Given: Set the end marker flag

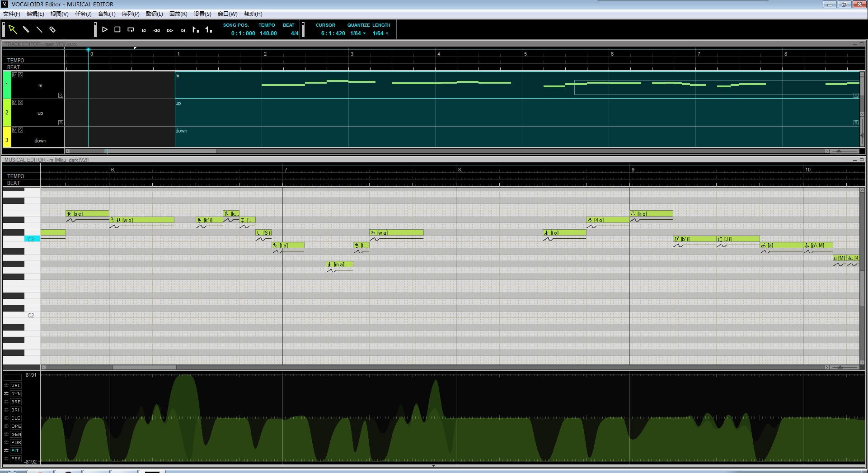Looking at the screenshot, I should [x=208, y=29].
